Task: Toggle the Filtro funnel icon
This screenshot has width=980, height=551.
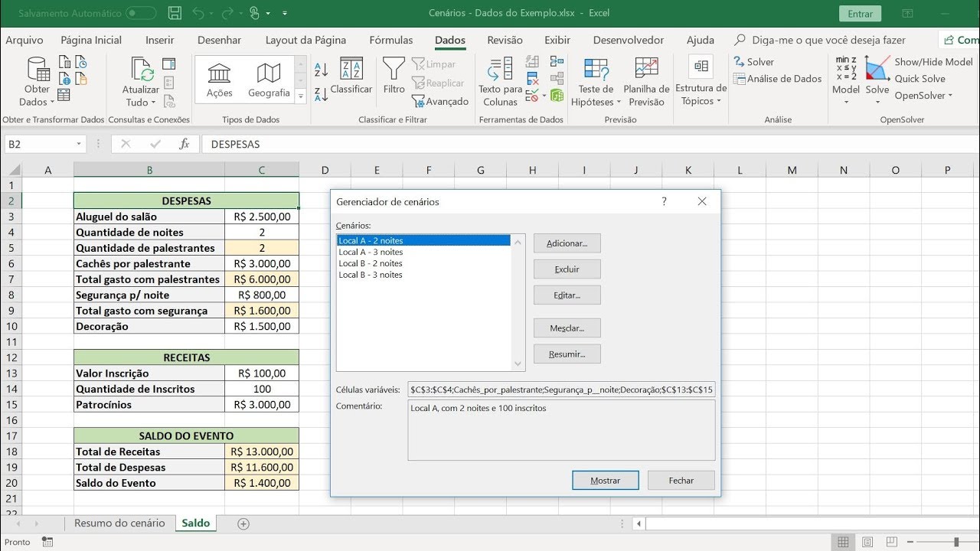Action: 394,76
